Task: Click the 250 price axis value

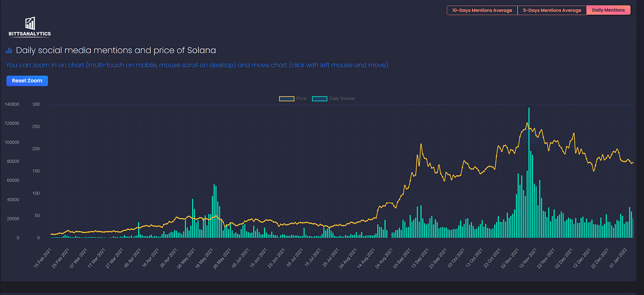Action: click(36, 127)
